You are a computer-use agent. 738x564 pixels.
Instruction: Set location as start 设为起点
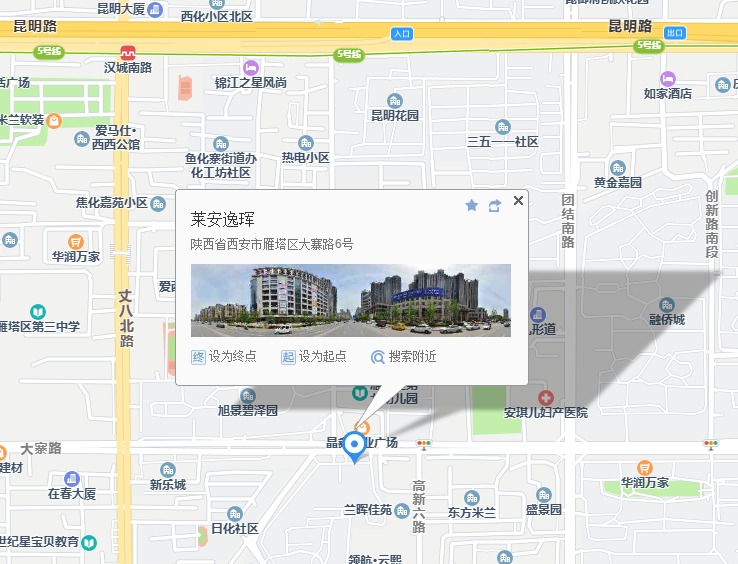(314, 357)
